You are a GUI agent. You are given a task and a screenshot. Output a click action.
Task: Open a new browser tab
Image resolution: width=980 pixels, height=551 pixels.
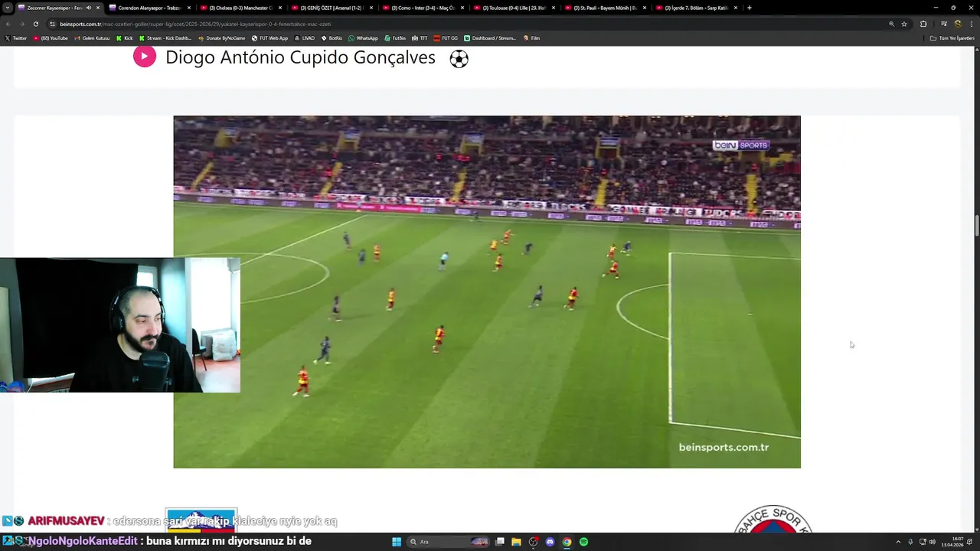point(749,8)
